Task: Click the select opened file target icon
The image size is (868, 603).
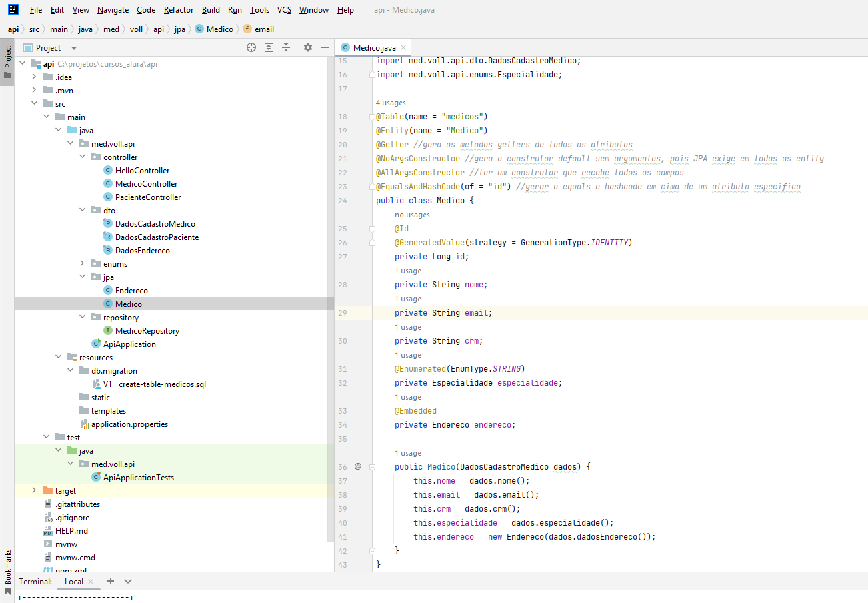Action: 251,47
